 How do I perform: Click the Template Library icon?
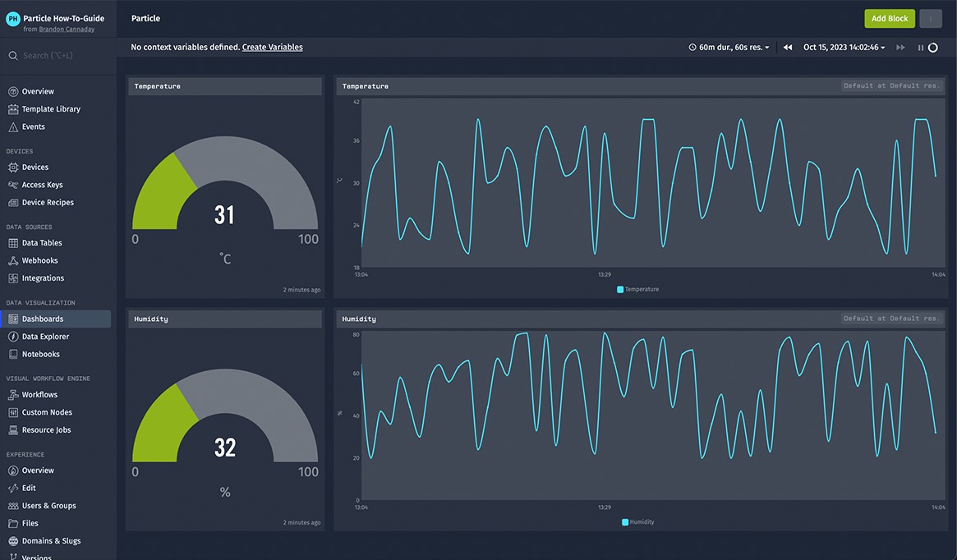(13, 109)
